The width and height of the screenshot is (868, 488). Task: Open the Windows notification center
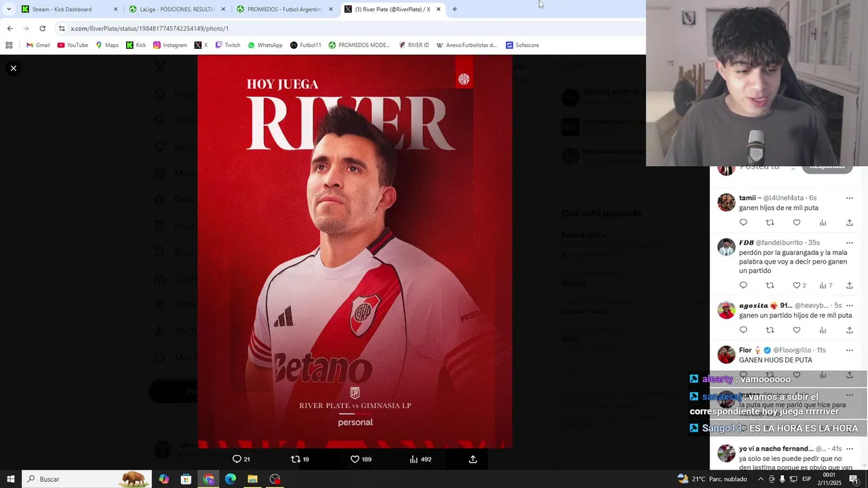point(854,479)
